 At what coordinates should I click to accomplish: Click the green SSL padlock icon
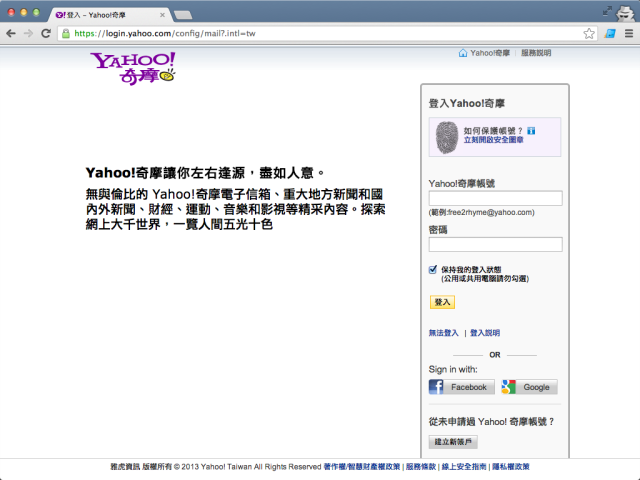point(66,33)
